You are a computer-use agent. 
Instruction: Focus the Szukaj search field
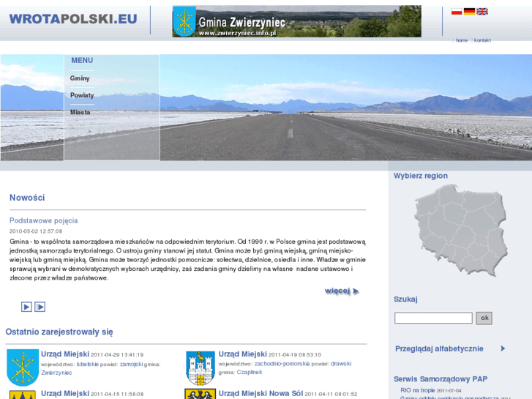433,318
